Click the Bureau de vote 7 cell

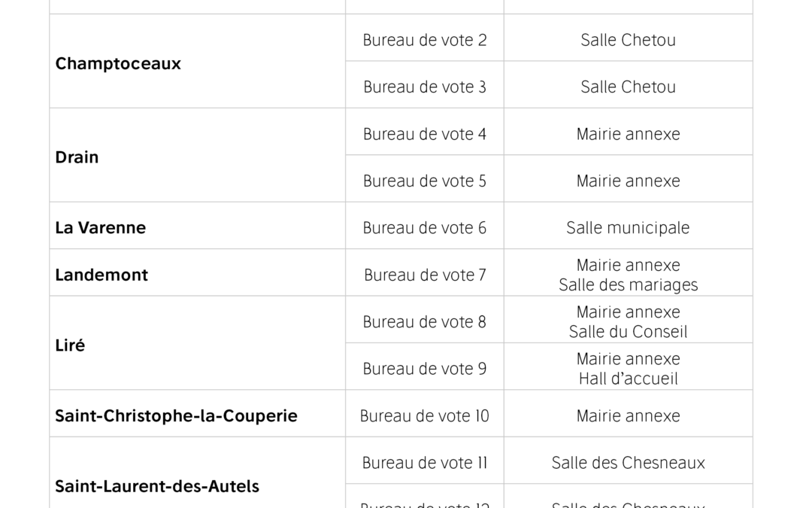pos(425,275)
